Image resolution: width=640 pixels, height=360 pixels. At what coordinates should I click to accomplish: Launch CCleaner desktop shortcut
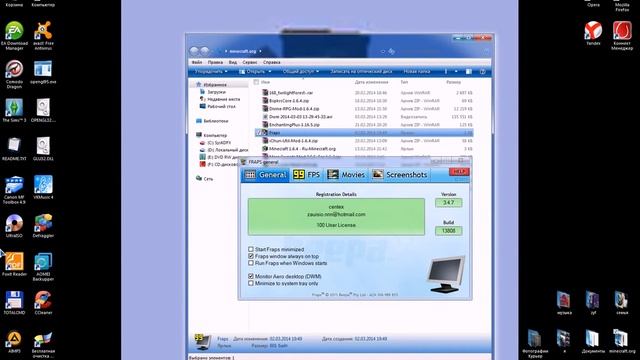pos(43,303)
